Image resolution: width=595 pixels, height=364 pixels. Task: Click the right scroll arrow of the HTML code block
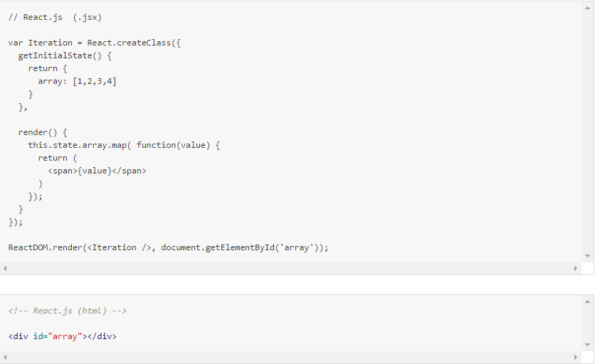point(576,357)
